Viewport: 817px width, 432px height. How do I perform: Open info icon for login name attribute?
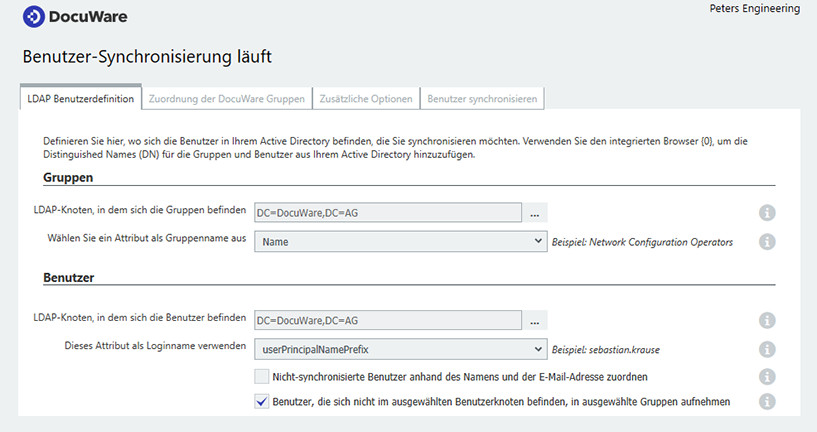pos(767,349)
